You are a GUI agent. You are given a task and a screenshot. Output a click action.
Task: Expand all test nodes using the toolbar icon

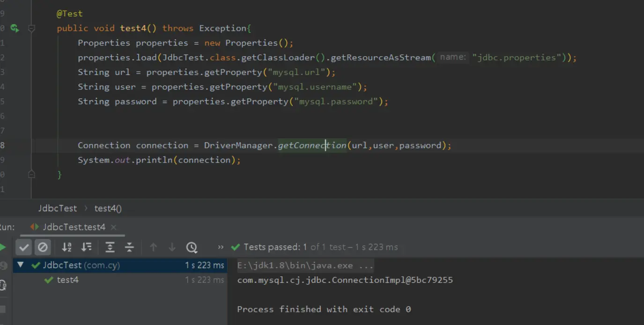point(110,247)
